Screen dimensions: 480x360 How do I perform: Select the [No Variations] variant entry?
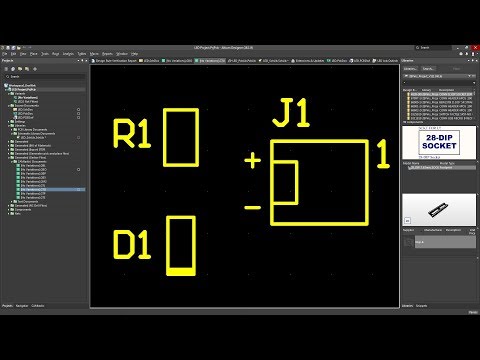(x=28, y=97)
